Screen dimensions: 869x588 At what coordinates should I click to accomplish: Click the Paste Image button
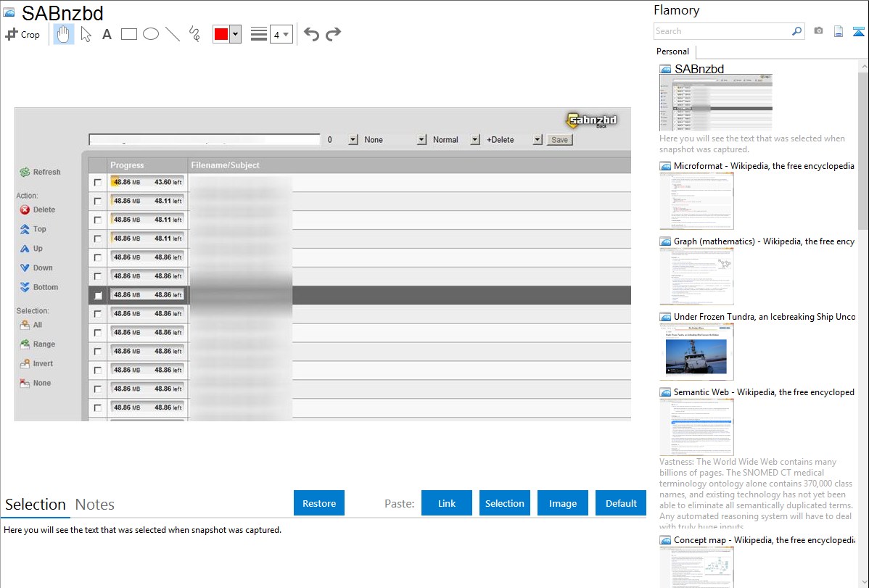coord(562,503)
